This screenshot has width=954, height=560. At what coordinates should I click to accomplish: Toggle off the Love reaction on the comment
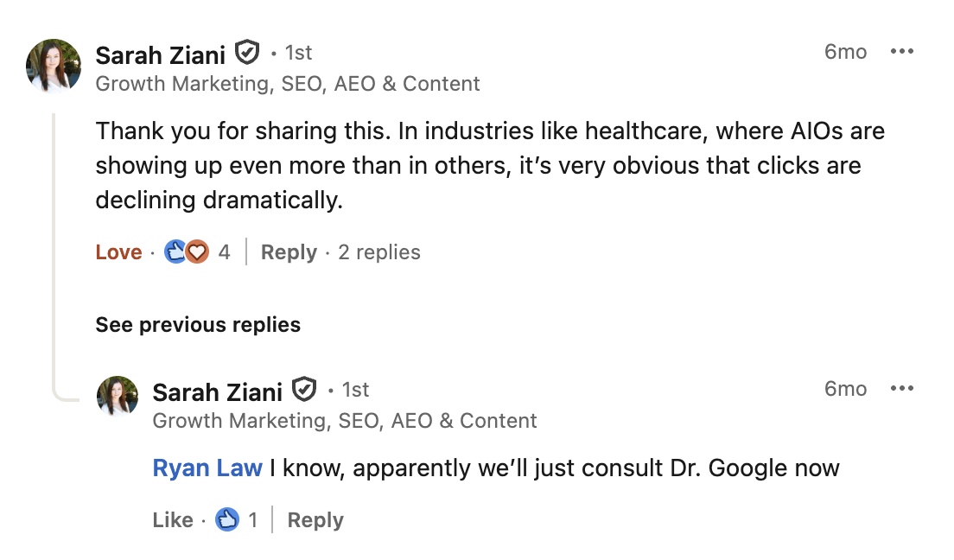tap(118, 251)
